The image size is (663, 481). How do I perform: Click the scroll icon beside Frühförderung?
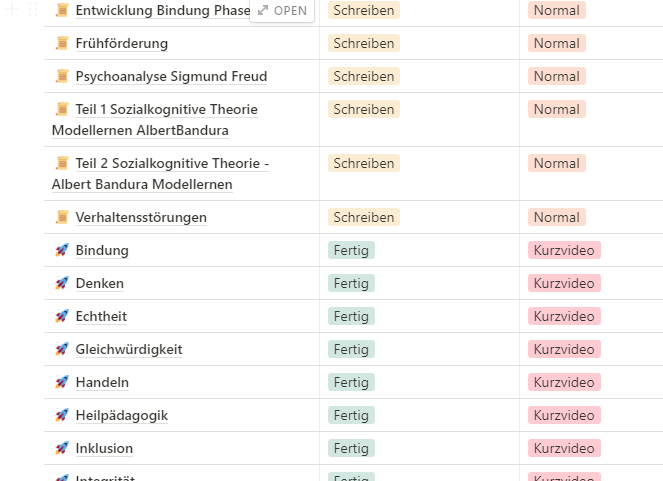[62, 43]
